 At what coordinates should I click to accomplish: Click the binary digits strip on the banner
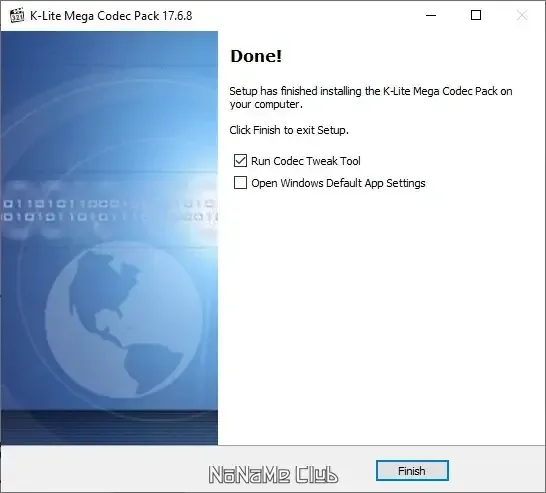point(109,210)
